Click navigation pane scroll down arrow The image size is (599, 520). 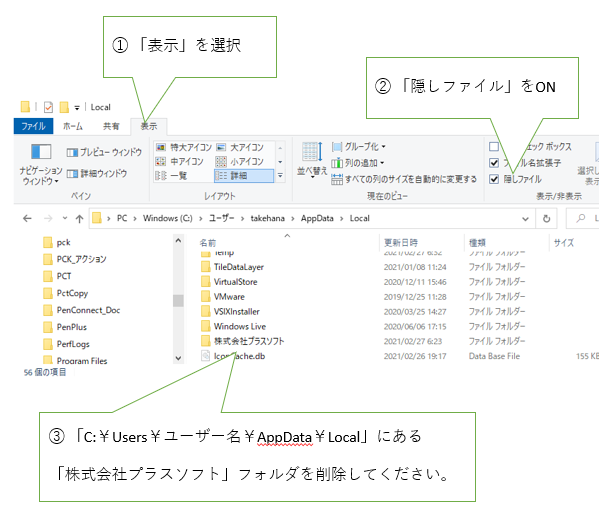(x=178, y=358)
